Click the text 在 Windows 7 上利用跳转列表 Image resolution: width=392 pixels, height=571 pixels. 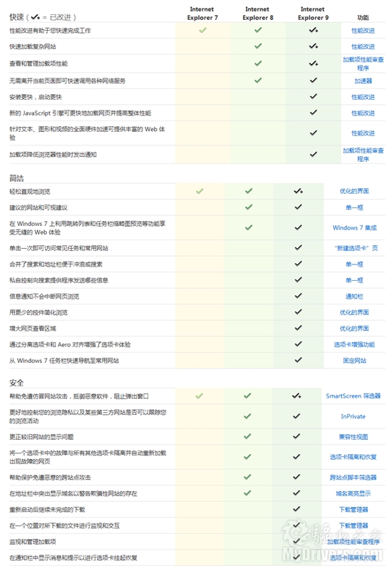pos(88,227)
